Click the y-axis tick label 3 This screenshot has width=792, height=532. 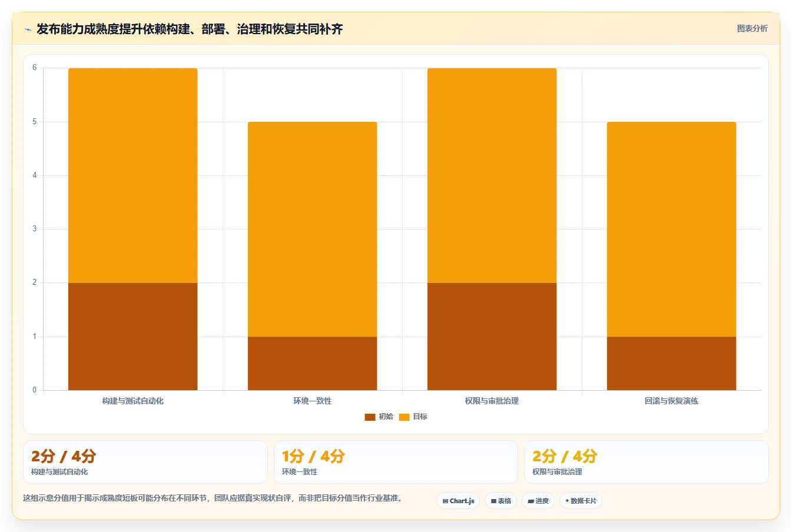point(34,229)
